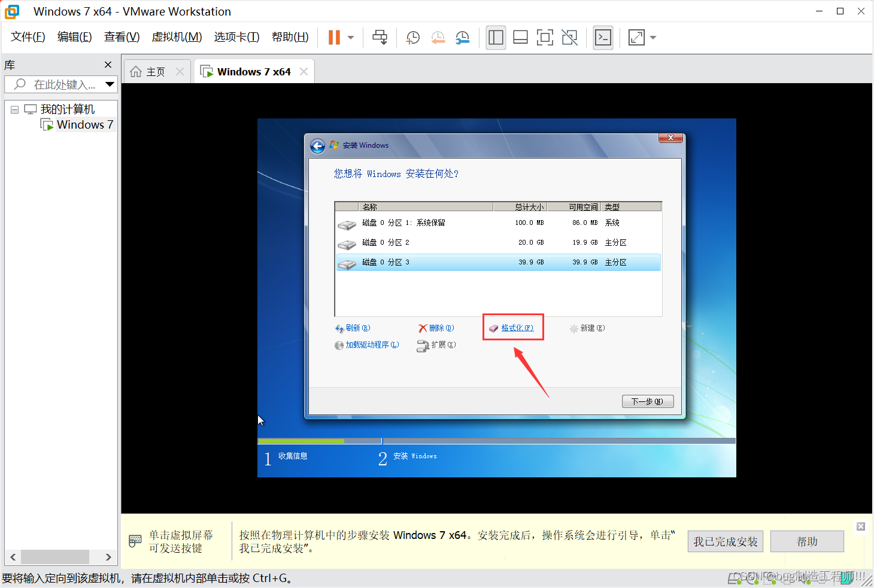Click the keyboard icon in the hint bar
The width and height of the screenshot is (874, 588).
click(x=135, y=541)
